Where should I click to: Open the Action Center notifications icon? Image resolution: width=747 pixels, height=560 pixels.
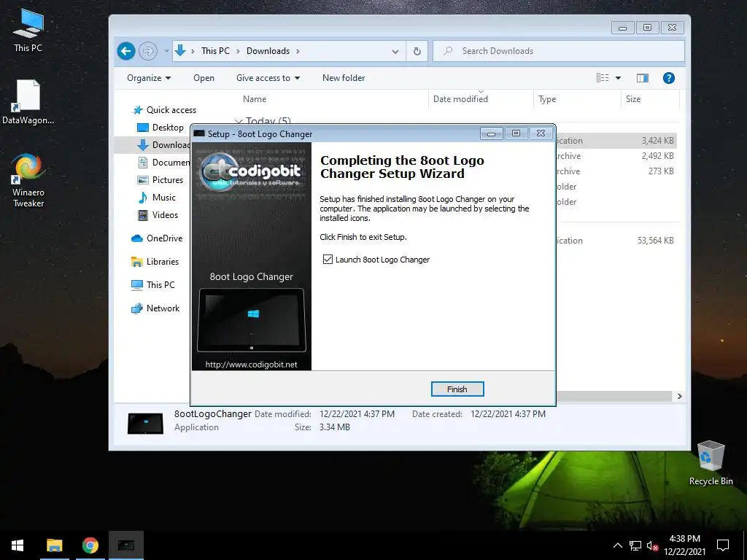point(723,545)
